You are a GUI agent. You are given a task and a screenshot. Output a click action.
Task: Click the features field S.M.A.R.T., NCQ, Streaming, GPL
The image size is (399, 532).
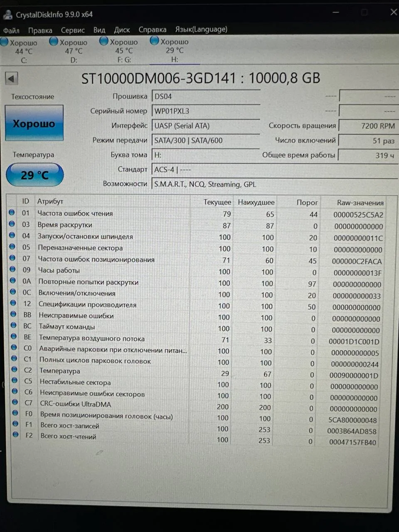(x=274, y=184)
